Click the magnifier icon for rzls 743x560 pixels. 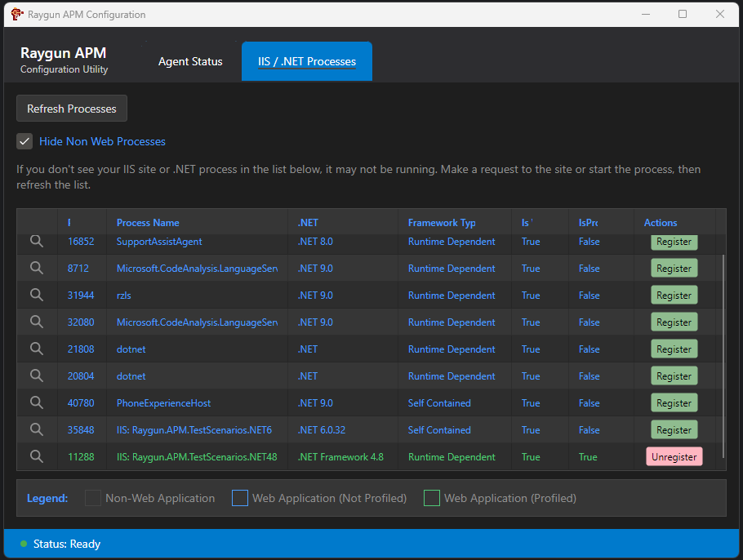tap(37, 296)
